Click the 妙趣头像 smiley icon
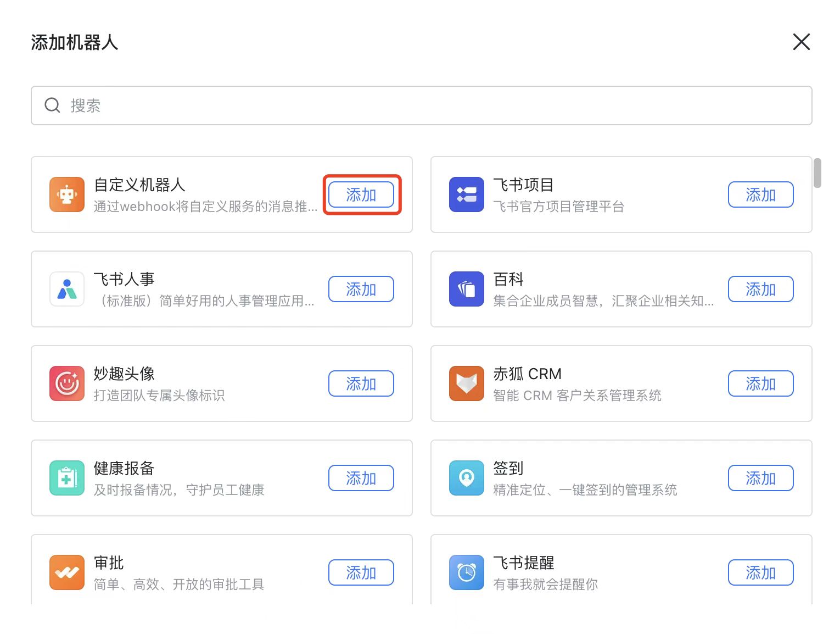Image resolution: width=840 pixels, height=634 pixels. [67, 383]
